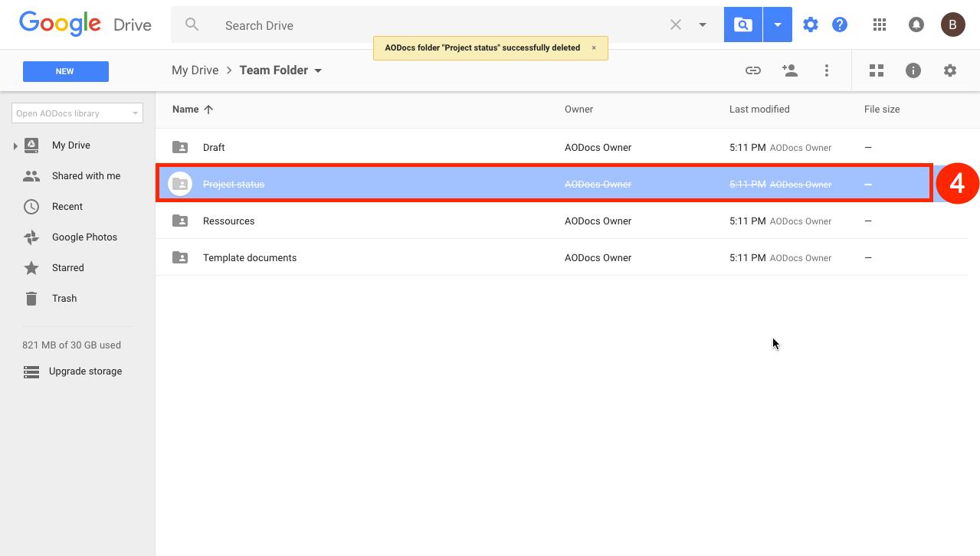Open the Drive settings gear
This screenshot has height=556, width=980.
(950, 70)
